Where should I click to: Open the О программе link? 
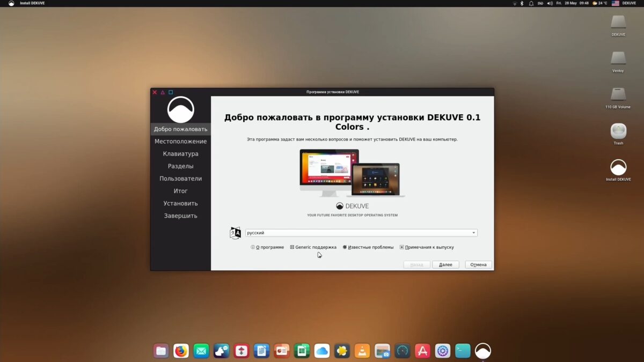click(x=267, y=247)
